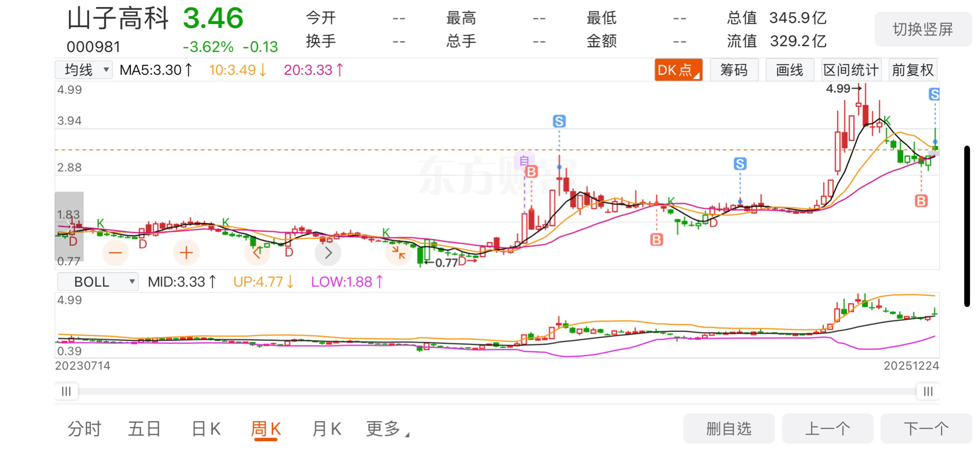Viewport: 980px width, 453px height.
Task: Switch to 五日 tab
Action: click(144, 429)
